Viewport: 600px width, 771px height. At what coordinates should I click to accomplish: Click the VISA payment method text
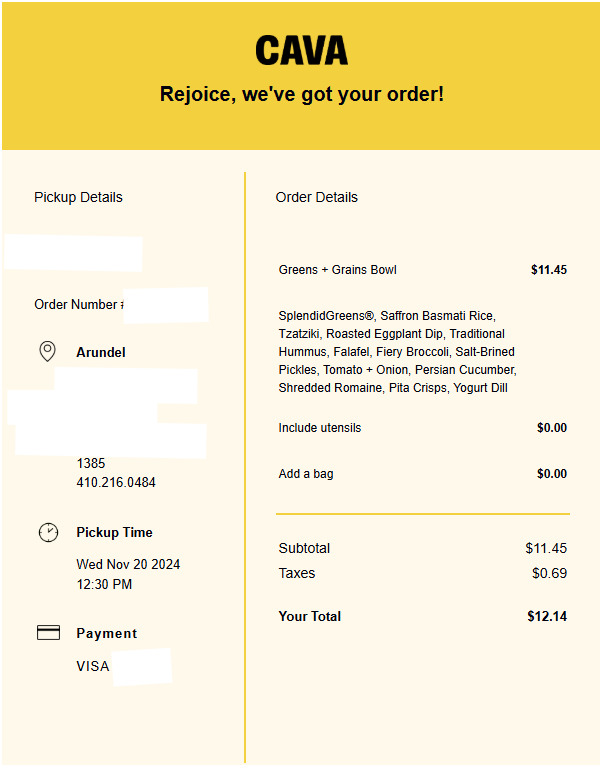[x=93, y=666]
